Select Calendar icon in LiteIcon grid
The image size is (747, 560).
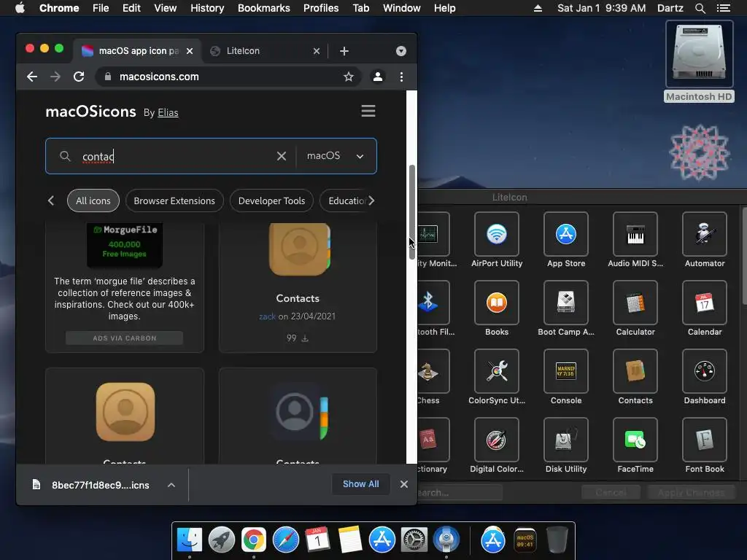point(705,303)
